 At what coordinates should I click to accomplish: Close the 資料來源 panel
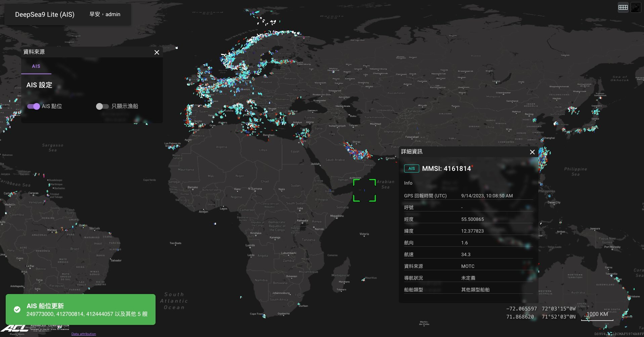(x=157, y=52)
